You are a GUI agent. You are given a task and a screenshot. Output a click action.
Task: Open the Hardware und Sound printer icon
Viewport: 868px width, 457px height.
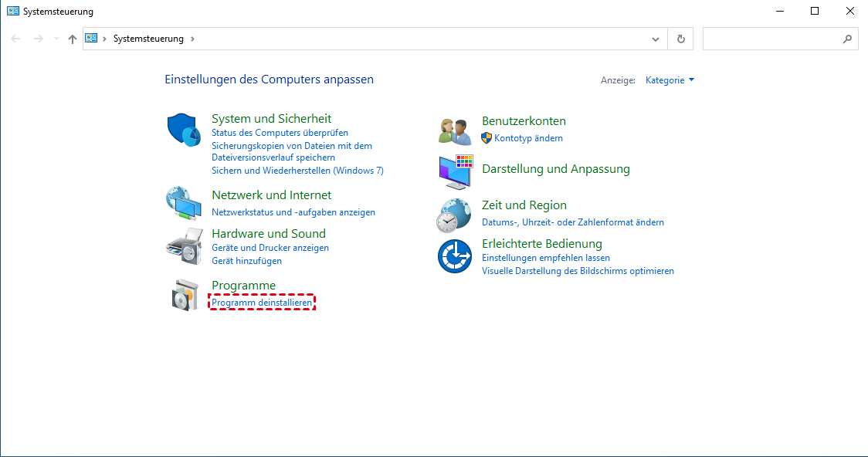[x=185, y=246]
